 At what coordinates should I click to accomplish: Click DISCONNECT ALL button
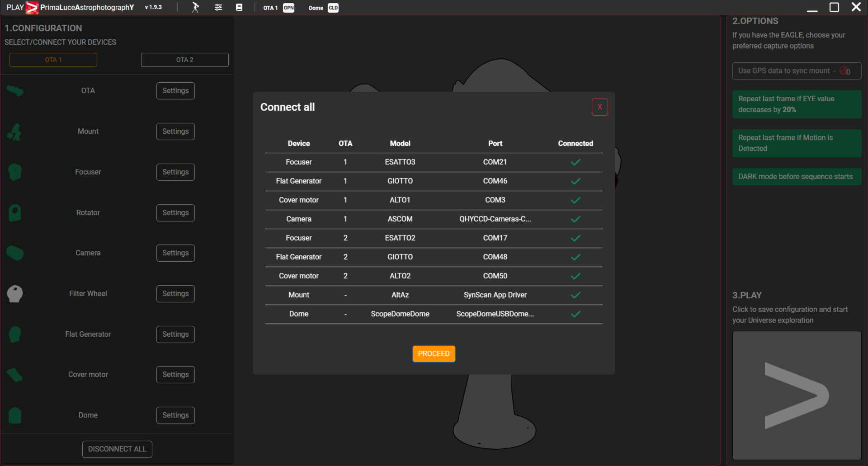pos(117,449)
